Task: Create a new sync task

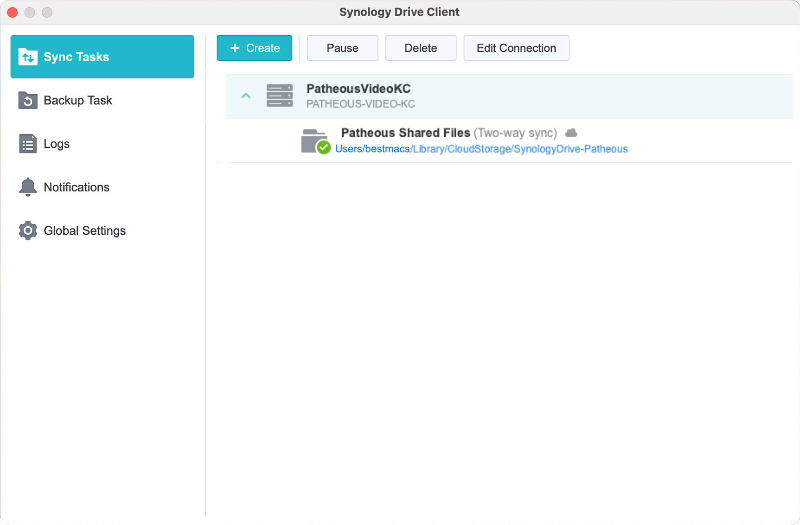Action: 254,48
